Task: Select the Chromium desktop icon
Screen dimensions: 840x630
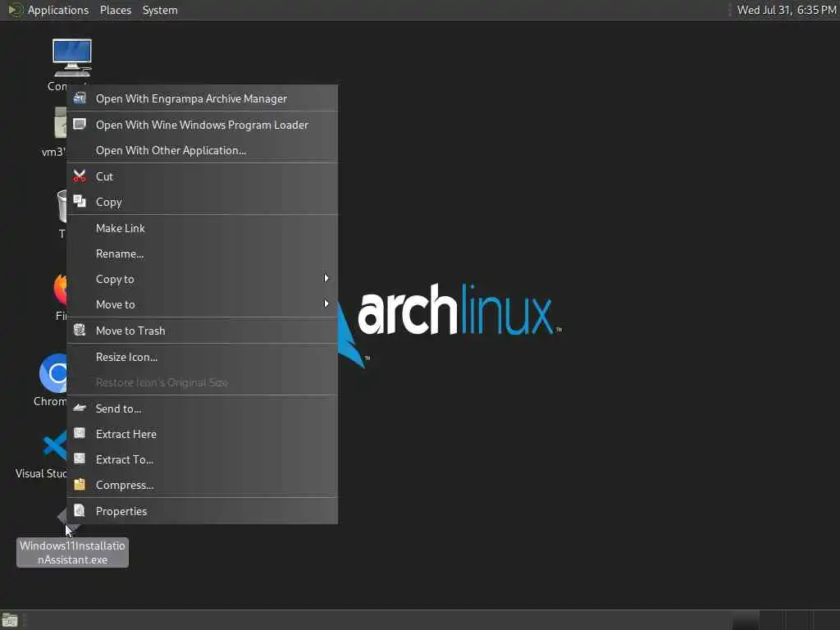Action: click(x=53, y=373)
